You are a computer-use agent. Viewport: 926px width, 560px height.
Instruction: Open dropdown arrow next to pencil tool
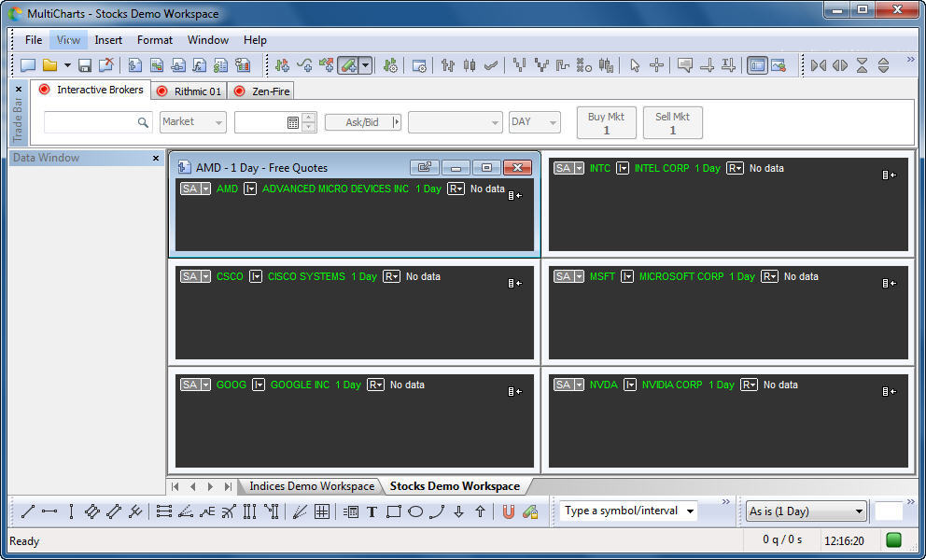click(366, 65)
